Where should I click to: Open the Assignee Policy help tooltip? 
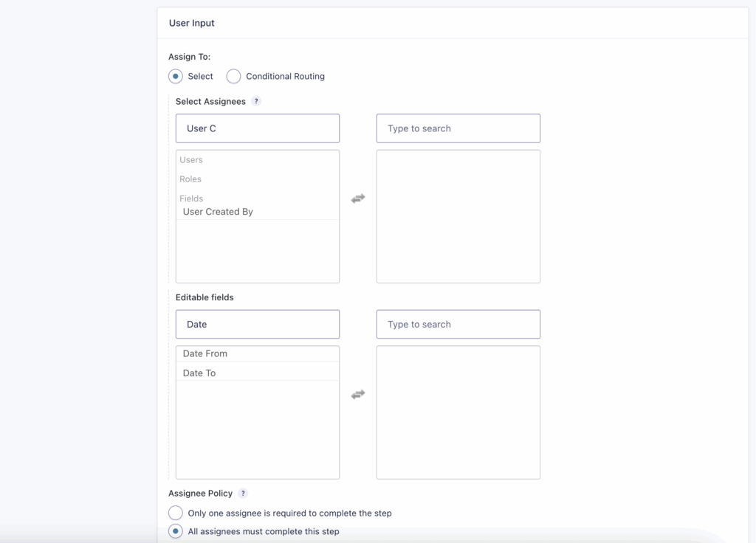coord(244,493)
